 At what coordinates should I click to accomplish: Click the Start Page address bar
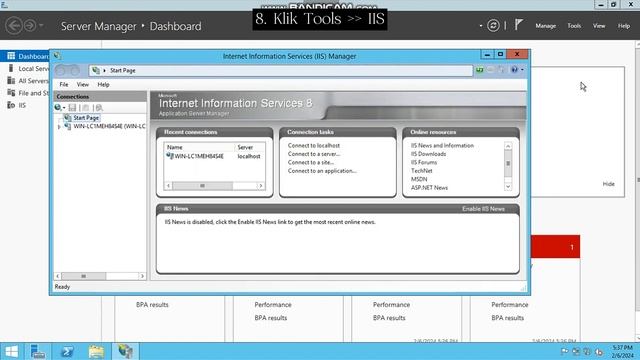click(280, 70)
